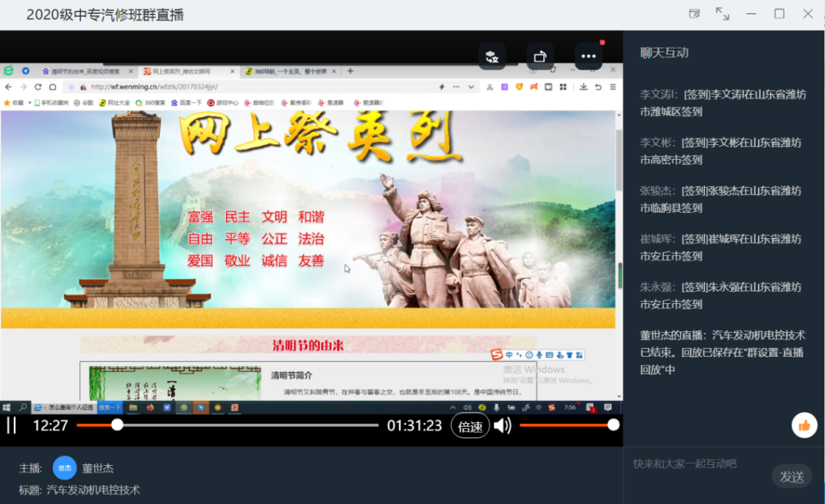This screenshot has width=825, height=504.
Task: Open File Explorer on the taskbar
Action: coord(133,407)
